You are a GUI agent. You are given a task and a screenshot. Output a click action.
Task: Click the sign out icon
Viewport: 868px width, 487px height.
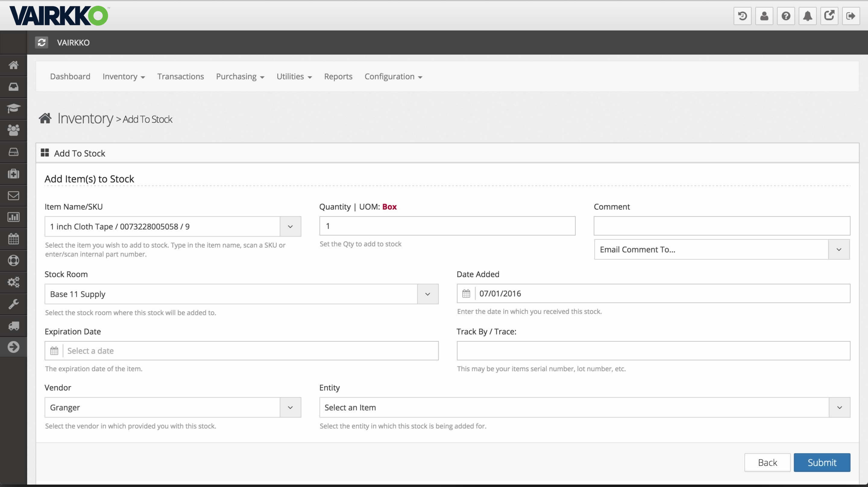[x=851, y=16]
